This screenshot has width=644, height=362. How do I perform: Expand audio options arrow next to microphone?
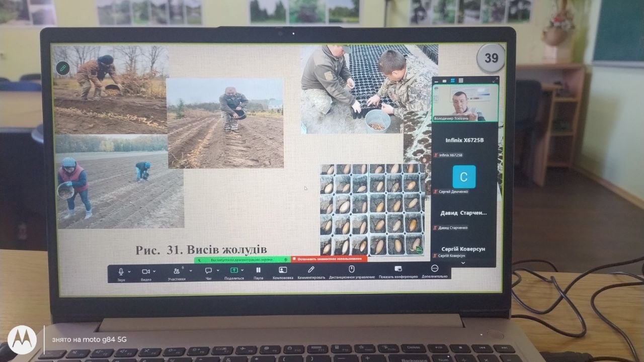click(129, 271)
